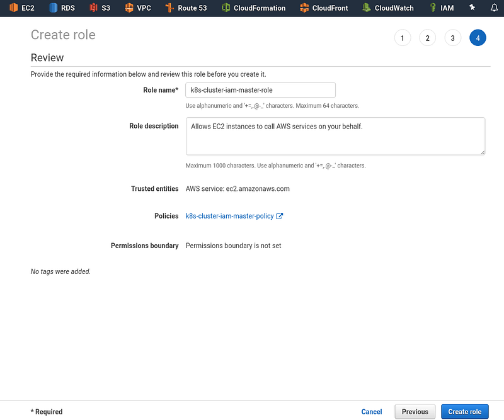Open the RDS service shortcut icon
The height and width of the screenshot is (420, 504).
[53, 8]
